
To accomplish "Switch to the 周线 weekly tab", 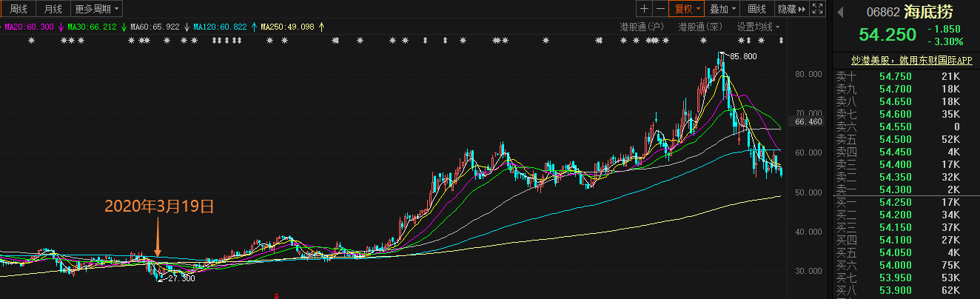I will pyautogui.click(x=18, y=9).
